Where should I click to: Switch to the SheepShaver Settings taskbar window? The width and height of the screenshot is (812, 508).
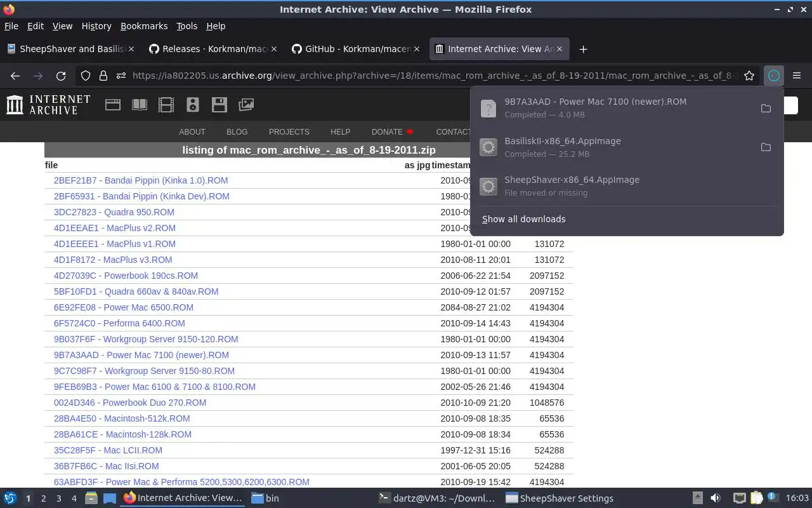[x=560, y=498]
